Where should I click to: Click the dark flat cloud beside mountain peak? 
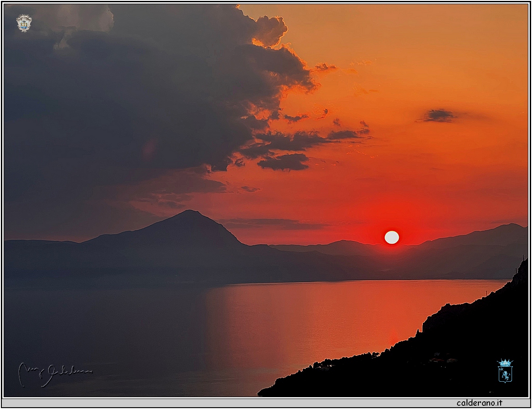pos(273,224)
